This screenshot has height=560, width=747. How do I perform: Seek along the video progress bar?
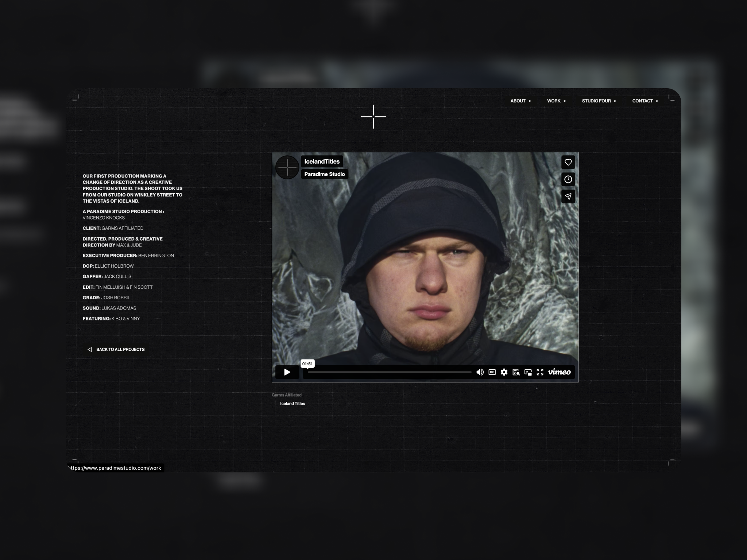[390, 372]
